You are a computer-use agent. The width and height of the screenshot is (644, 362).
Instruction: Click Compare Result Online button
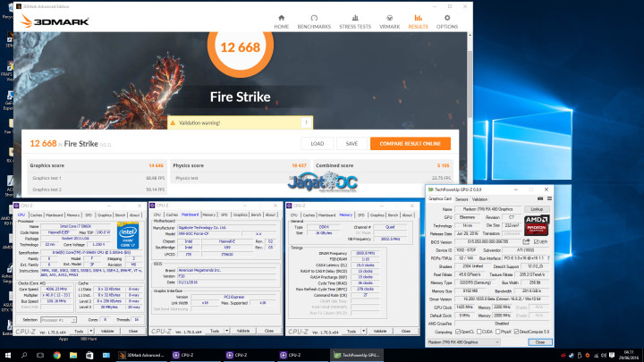click(x=411, y=144)
